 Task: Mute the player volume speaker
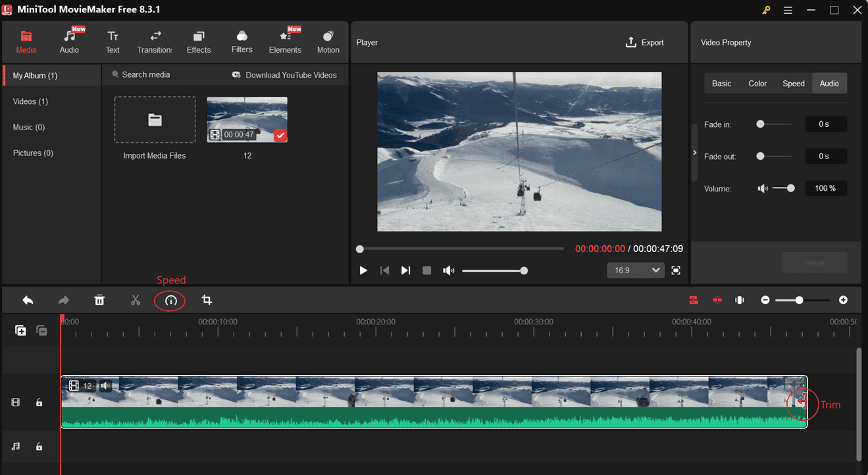coord(448,270)
